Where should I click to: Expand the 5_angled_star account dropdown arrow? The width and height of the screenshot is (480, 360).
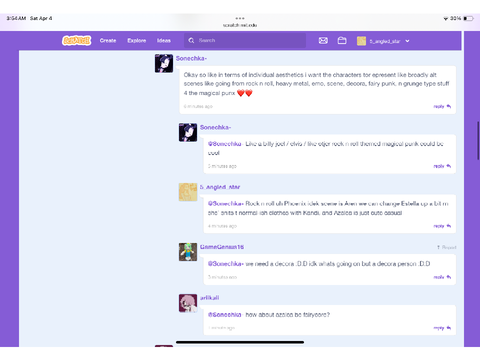pyautogui.click(x=407, y=41)
